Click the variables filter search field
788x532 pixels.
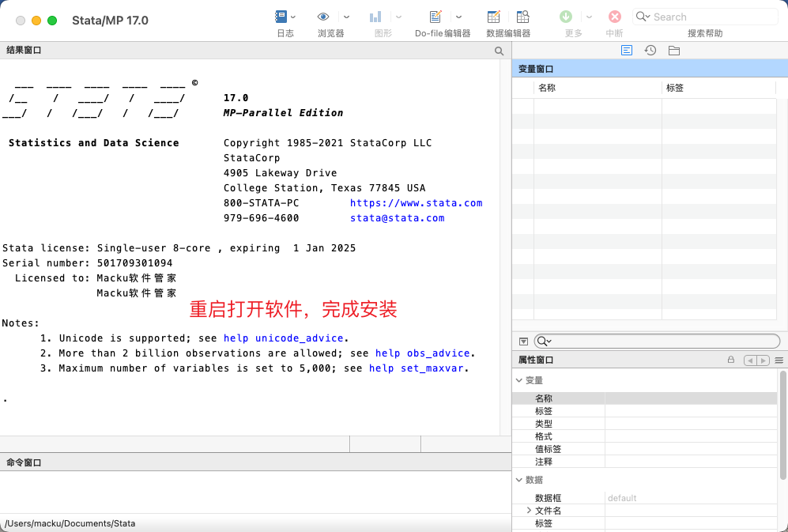pyautogui.click(x=657, y=341)
